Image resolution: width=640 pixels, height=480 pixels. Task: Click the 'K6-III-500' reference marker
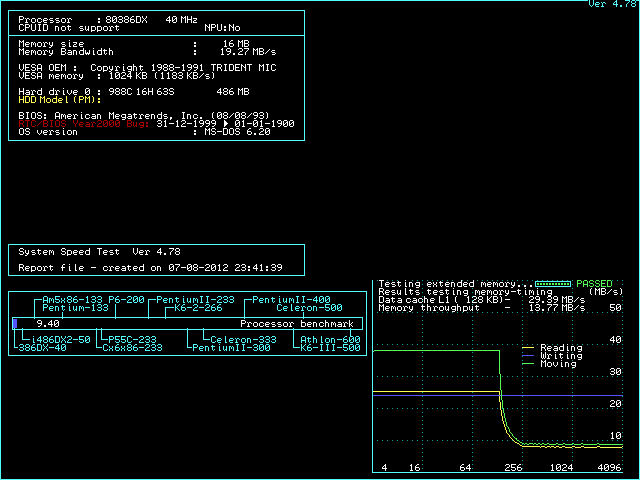[330, 348]
